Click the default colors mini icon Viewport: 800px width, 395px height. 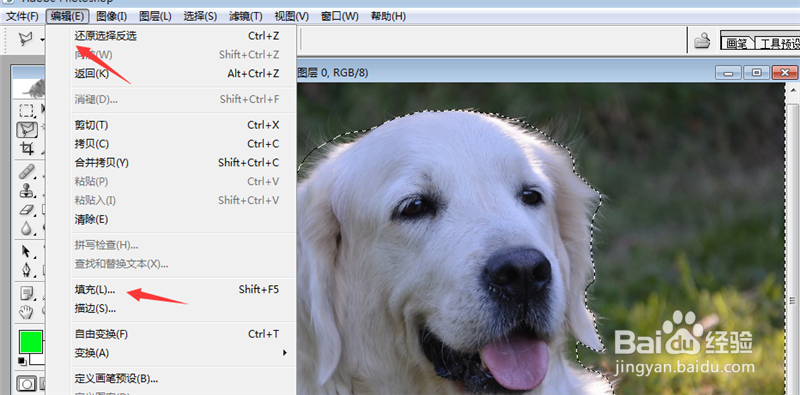tap(22, 361)
